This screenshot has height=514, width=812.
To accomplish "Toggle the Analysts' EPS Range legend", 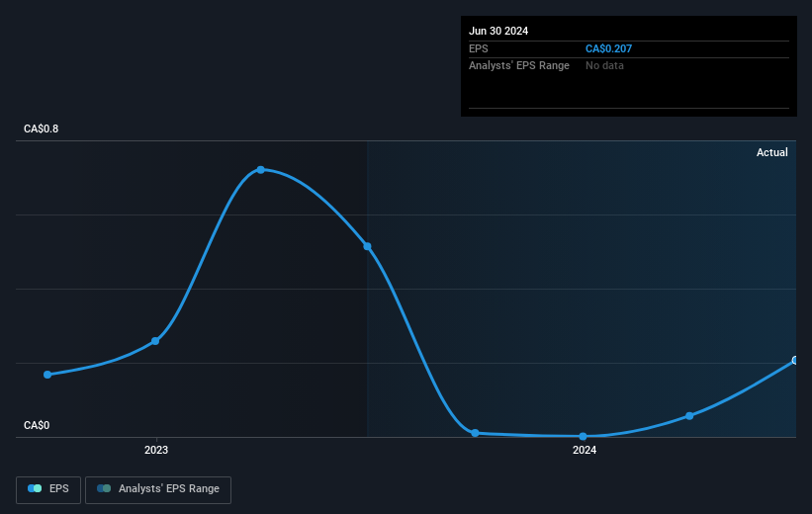I will pyautogui.click(x=158, y=489).
